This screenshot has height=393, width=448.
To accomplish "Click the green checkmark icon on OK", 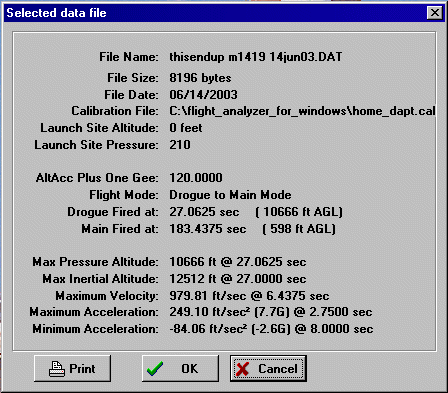I will (x=155, y=369).
